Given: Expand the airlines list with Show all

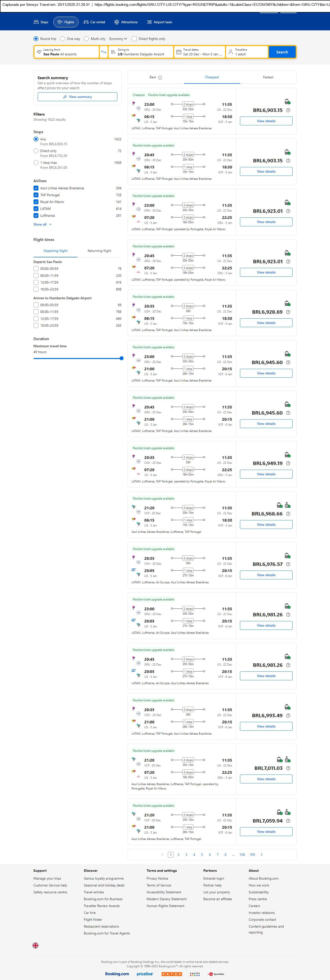Looking at the screenshot, I should 42,225.
